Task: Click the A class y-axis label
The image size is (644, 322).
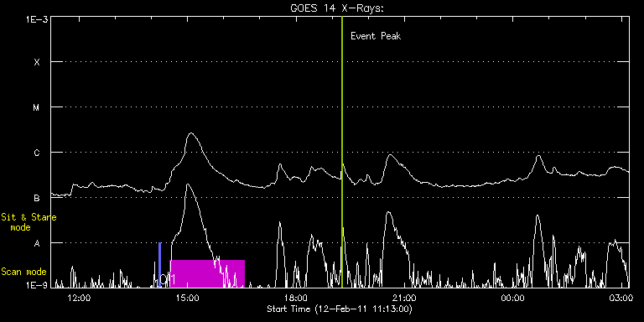Action: coord(37,243)
